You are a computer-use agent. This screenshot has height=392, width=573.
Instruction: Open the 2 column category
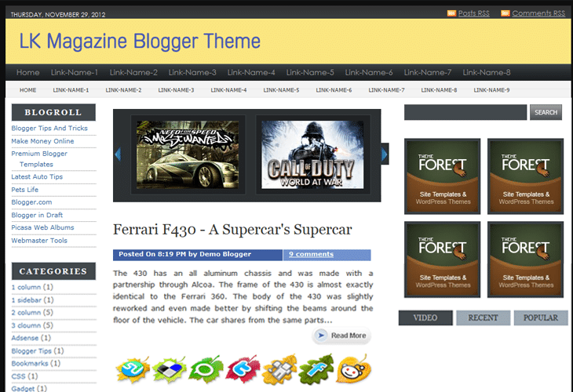point(26,313)
